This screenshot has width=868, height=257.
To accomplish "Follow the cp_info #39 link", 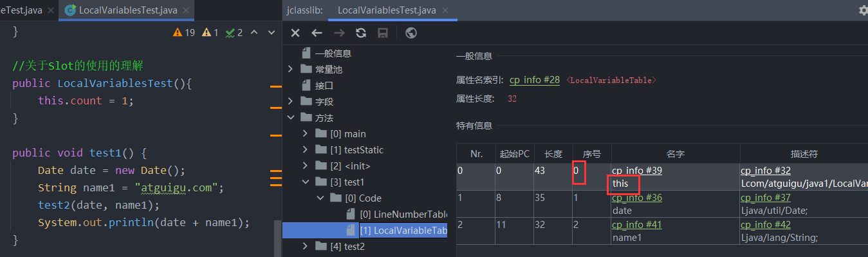I will point(636,171).
